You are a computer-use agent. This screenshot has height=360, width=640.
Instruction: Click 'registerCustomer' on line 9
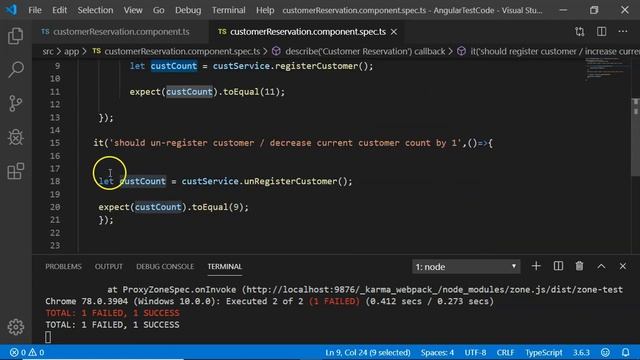point(317,66)
